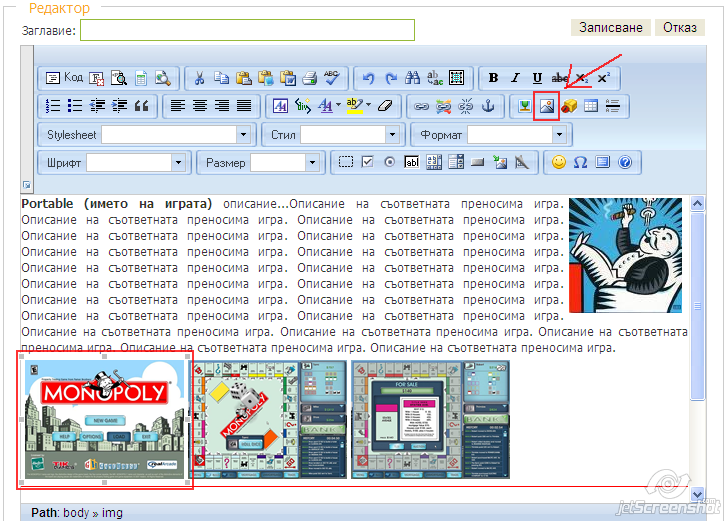Click the Paste icon

coord(244,78)
